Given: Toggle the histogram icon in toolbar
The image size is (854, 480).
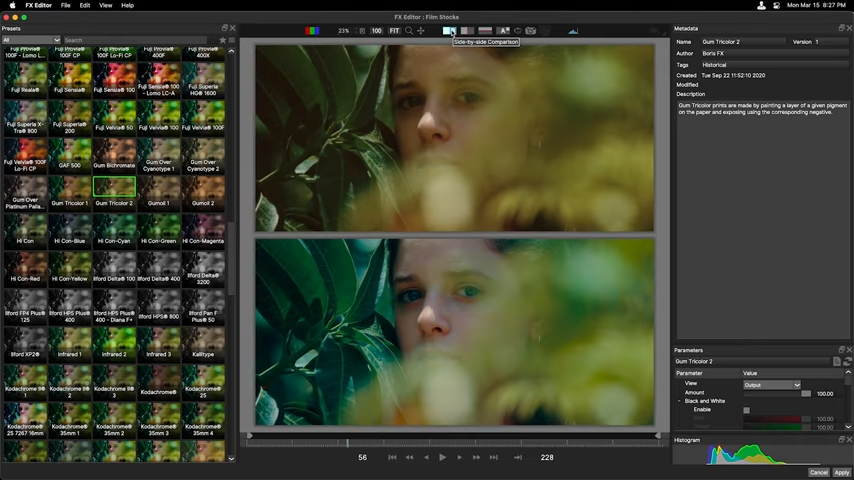Looking at the screenshot, I should [x=573, y=31].
